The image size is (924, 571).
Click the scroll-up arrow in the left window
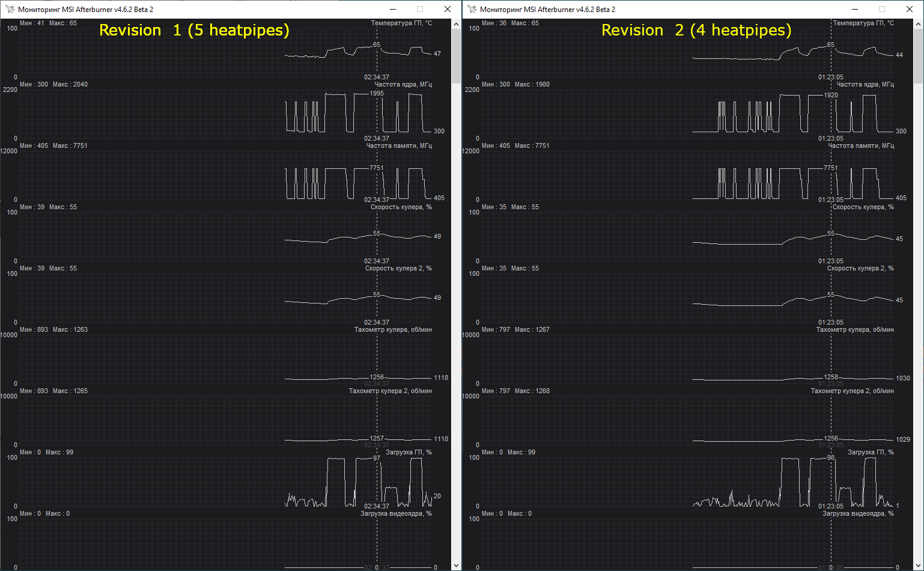[456, 24]
